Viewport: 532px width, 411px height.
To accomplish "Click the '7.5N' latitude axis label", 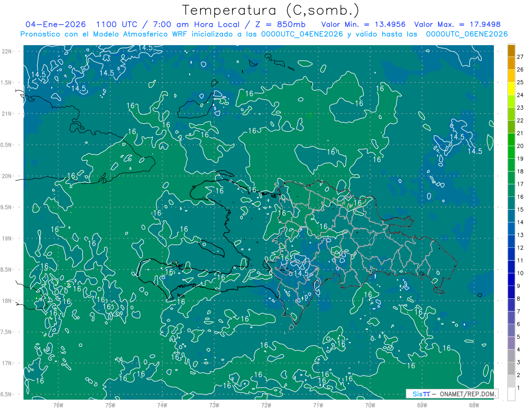I will tap(7, 332).
